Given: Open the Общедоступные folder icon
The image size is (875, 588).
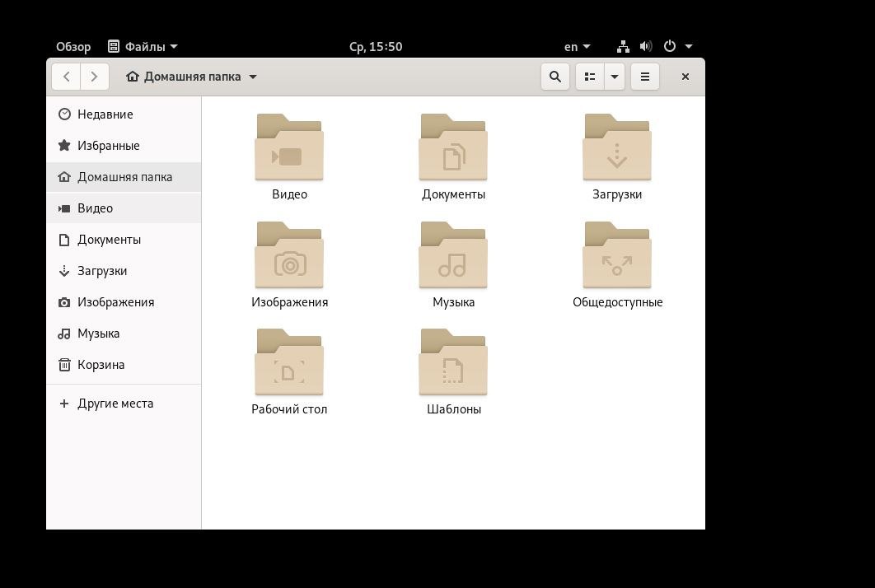Looking at the screenshot, I should 617,255.
